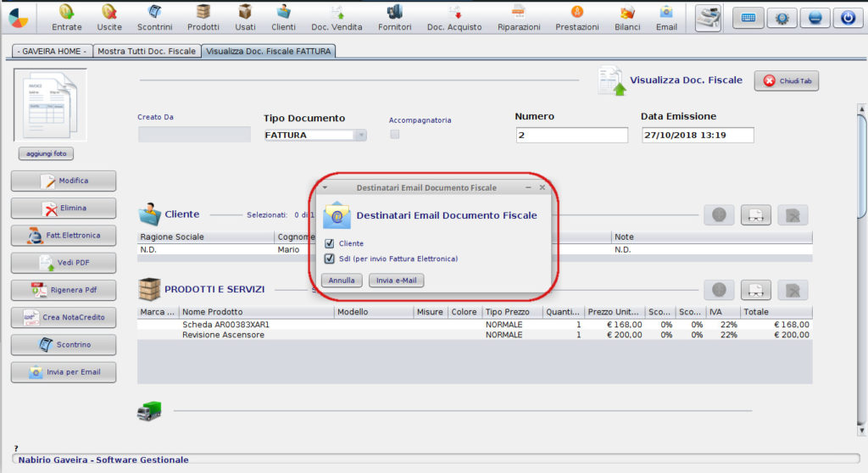
Task: Click the Vedi PDF button
Action: (64, 263)
